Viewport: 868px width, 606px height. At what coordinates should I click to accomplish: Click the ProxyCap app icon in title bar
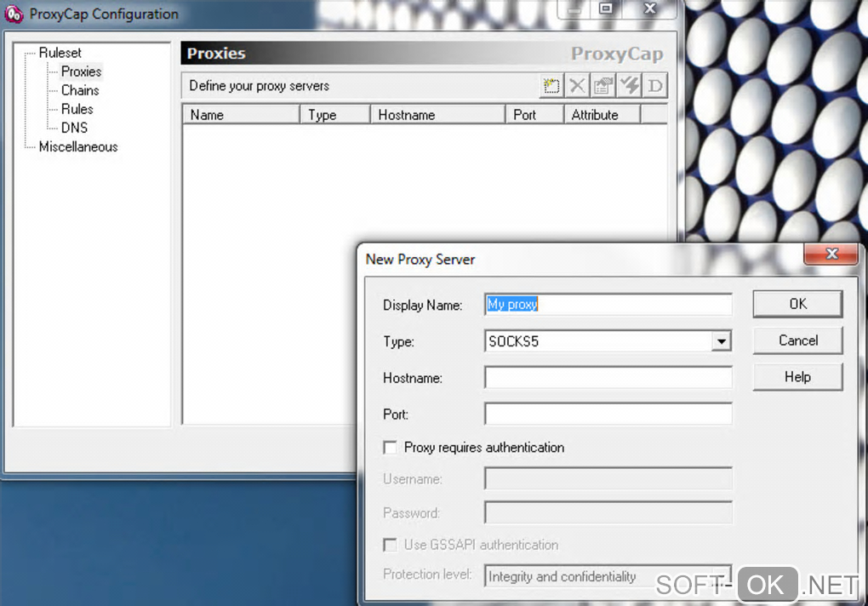point(14,14)
